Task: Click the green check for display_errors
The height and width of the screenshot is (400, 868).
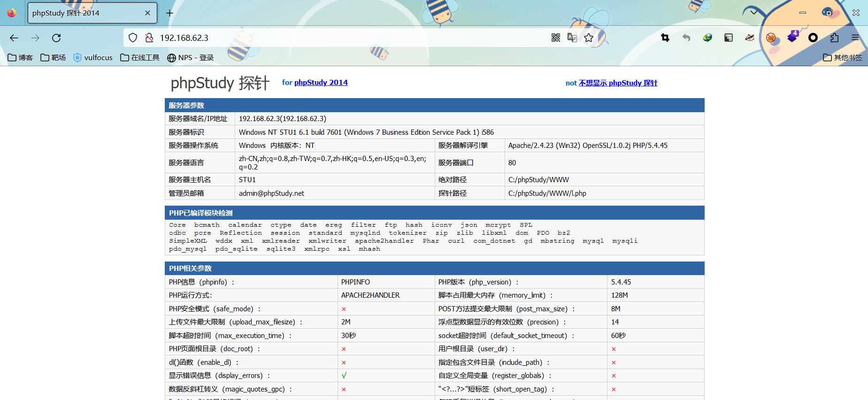Action: (344, 376)
